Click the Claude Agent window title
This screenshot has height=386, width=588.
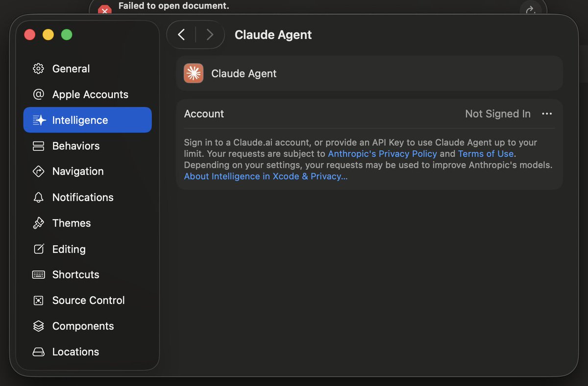[273, 35]
